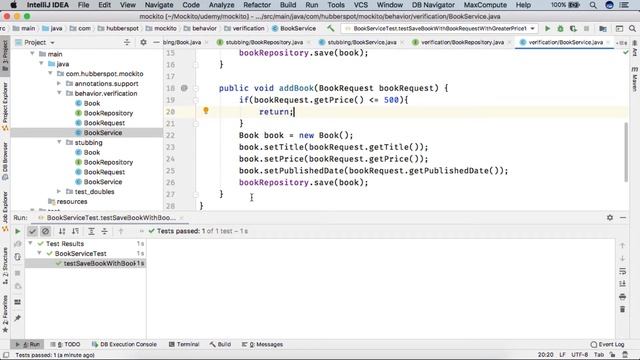640x360 pixels.
Task: Open the Analyze menu
Action: pyautogui.click(x=221, y=5)
